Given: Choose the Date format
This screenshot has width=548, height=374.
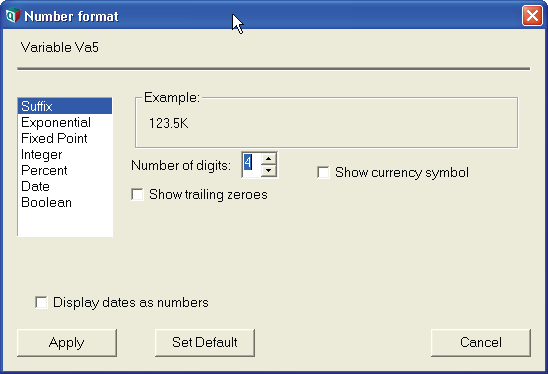Looking at the screenshot, I should click(x=65, y=186).
